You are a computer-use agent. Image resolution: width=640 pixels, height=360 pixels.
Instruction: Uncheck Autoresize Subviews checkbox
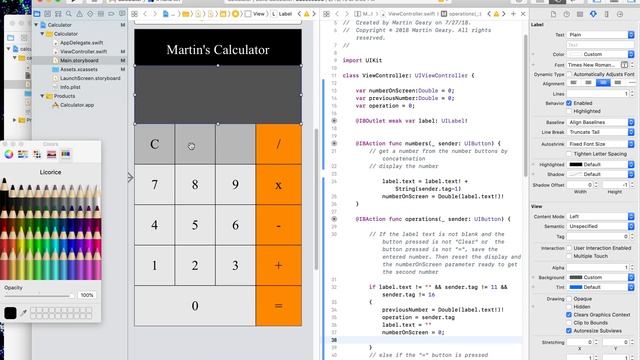[x=569, y=331]
